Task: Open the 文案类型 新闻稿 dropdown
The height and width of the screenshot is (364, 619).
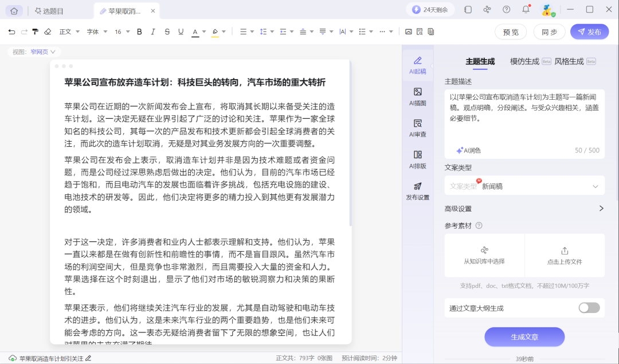Action: 524,186
